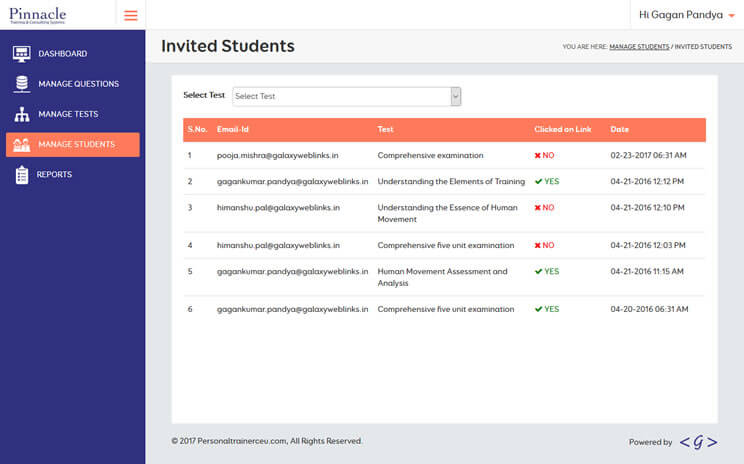
Task: Click the powered-by G logo in footer
Action: pyautogui.click(x=698, y=442)
